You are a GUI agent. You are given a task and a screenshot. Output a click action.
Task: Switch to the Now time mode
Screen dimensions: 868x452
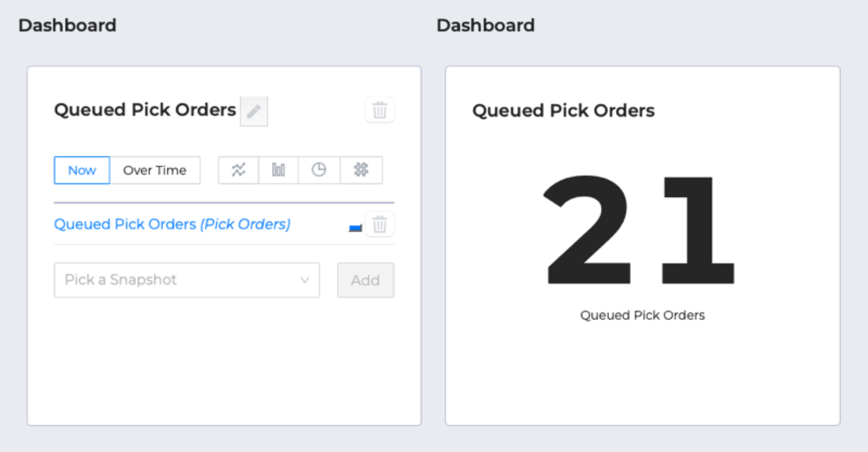click(82, 170)
